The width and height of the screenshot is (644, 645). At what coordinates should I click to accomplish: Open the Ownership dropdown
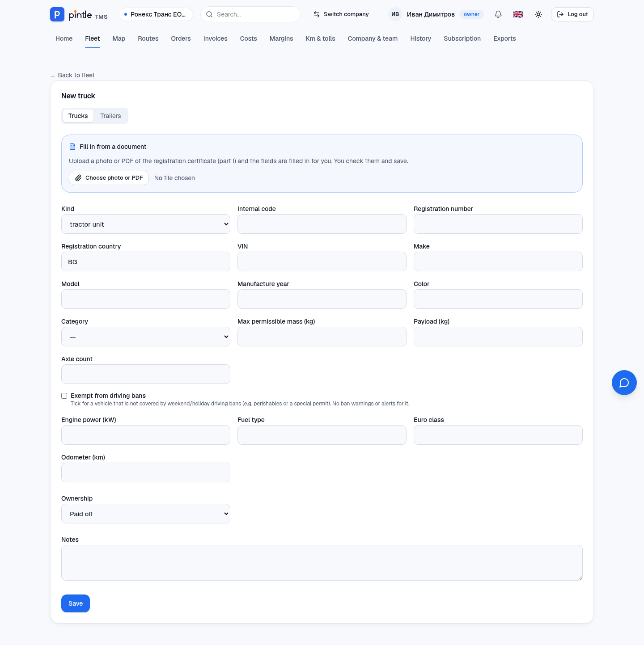[x=146, y=514]
